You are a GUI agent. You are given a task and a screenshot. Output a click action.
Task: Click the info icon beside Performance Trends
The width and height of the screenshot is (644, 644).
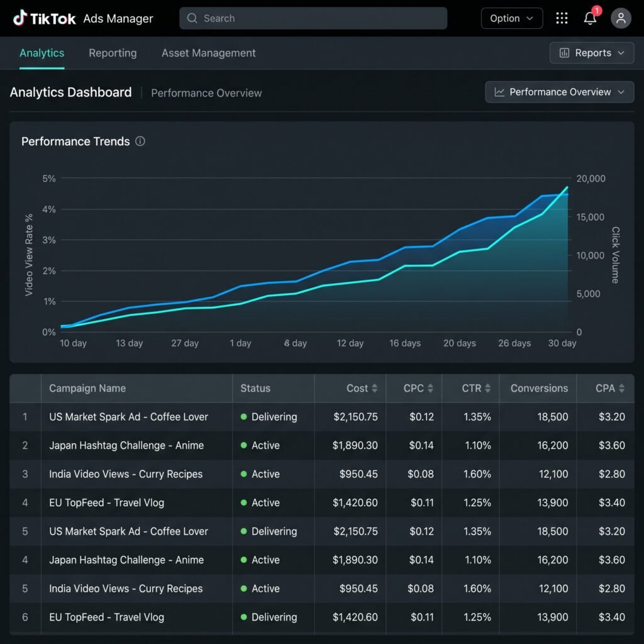point(140,142)
